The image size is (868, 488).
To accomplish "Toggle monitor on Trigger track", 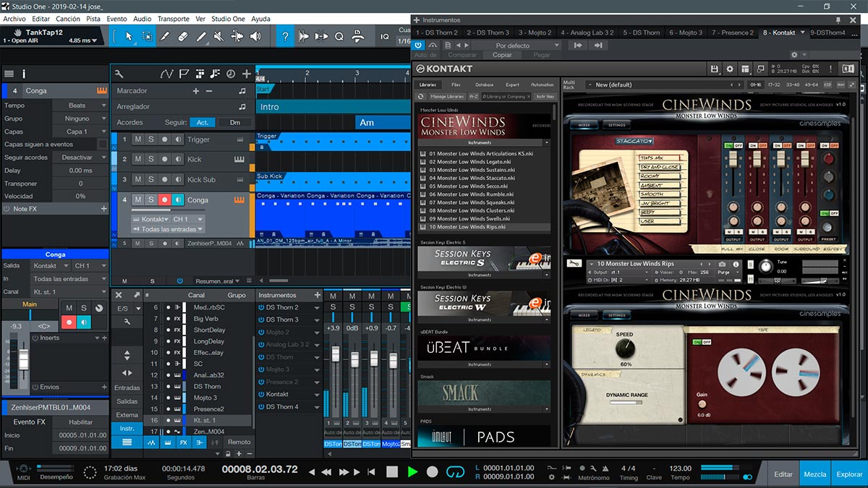I will point(179,140).
